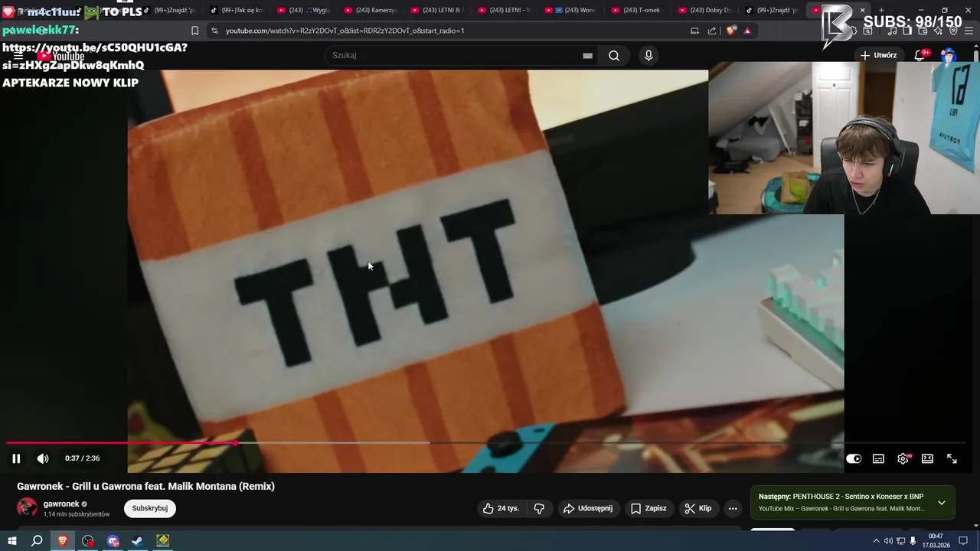Open the system tray network icon

(900, 541)
